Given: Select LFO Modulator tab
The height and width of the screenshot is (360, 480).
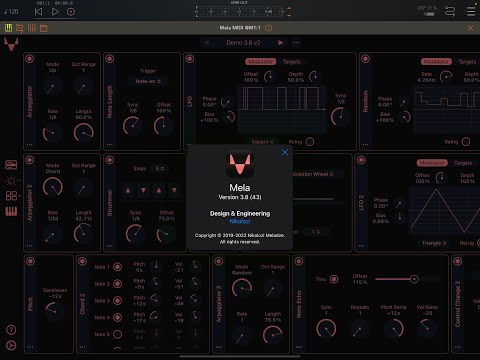Looking at the screenshot, I should tap(260, 62).
